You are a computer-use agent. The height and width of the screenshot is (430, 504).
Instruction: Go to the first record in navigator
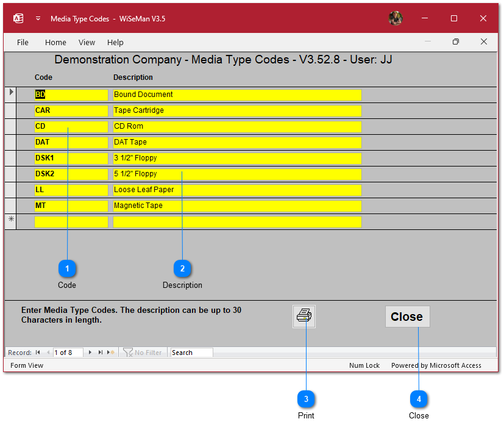pyautogui.click(x=38, y=353)
